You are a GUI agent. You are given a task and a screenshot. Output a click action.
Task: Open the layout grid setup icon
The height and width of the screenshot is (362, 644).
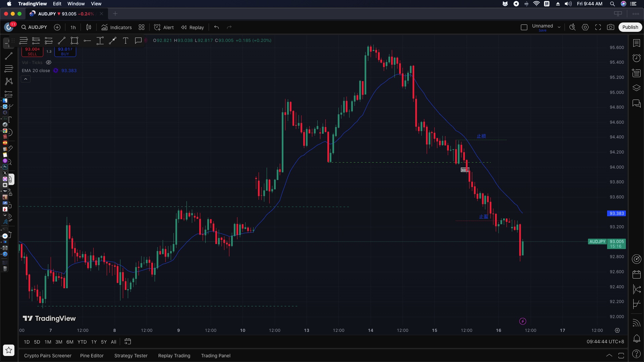tap(142, 27)
